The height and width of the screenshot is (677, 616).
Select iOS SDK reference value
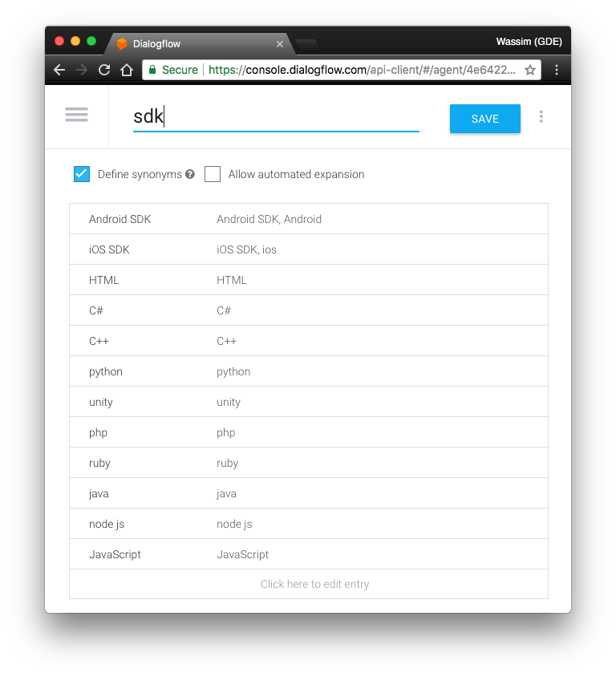(x=109, y=249)
